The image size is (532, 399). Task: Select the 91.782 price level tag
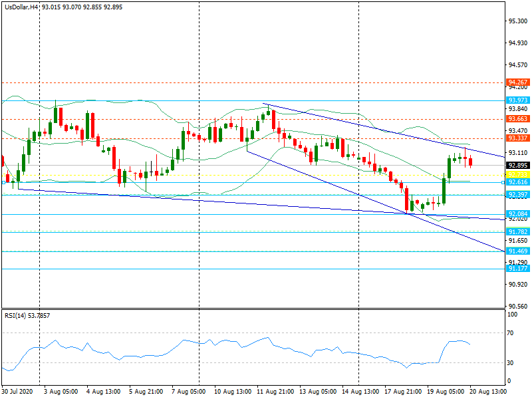[517, 231]
